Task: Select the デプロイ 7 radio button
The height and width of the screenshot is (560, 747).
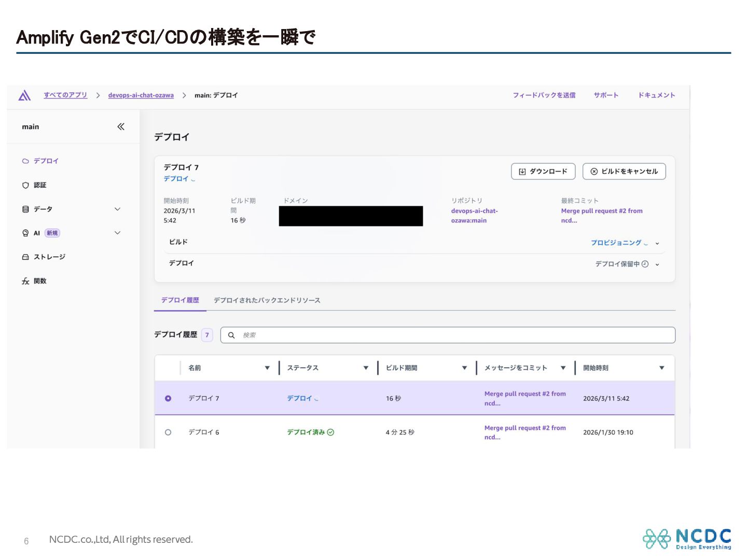Action: [x=168, y=399]
